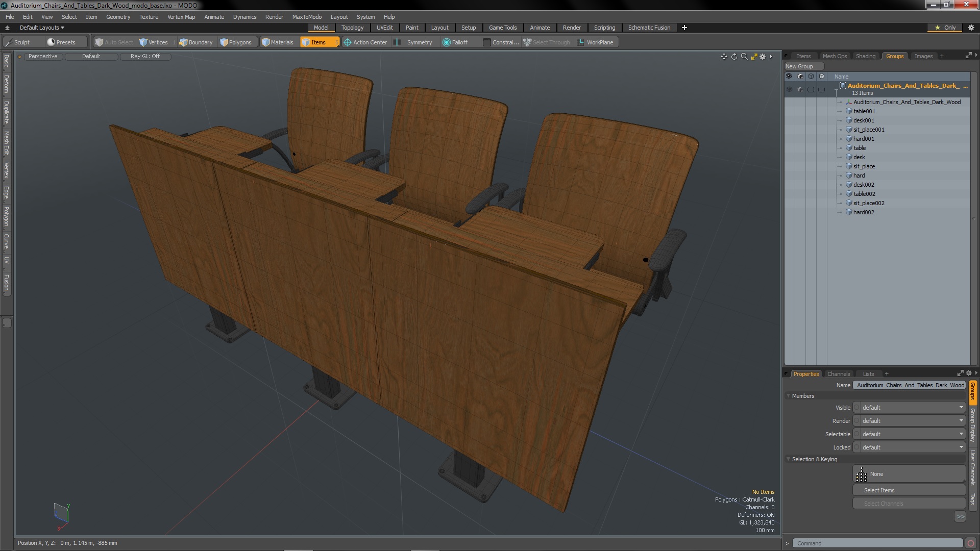Click the viewport zoom magnifier icon
This screenshot has width=980, height=551.
point(744,57)
